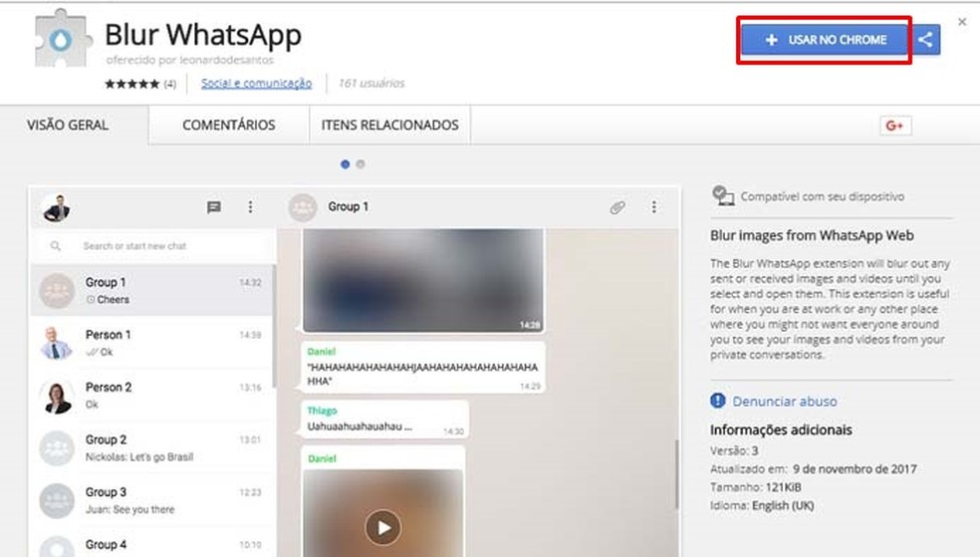Open the Social e comunicação category link
Image resolution: width=980 pixels, height=557 pixels.
coord(256,83)
